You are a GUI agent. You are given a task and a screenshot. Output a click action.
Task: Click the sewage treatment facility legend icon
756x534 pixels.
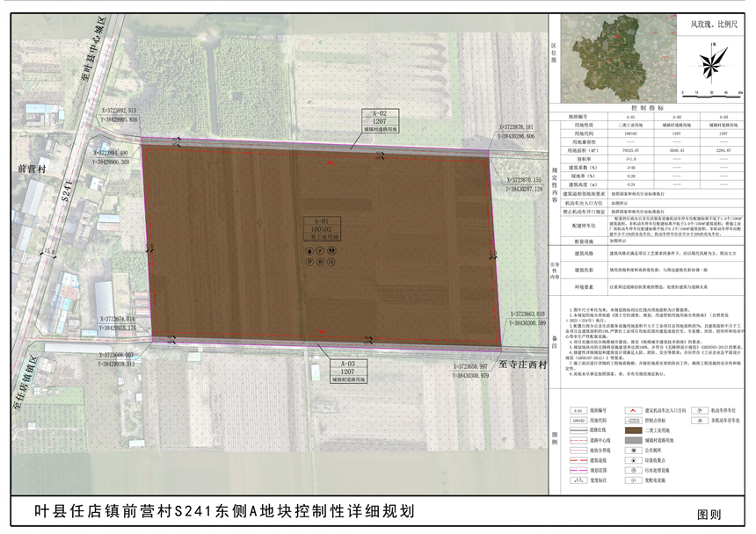(636, 470)
